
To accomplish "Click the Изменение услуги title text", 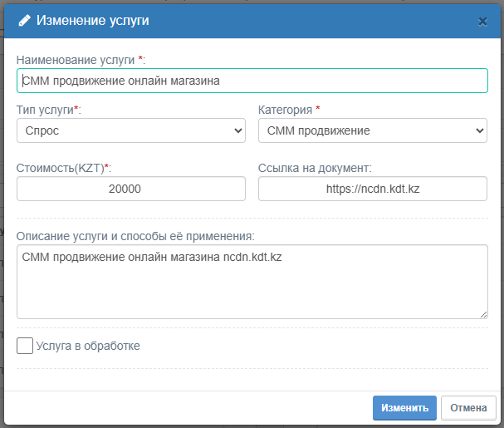I will 92,21.
